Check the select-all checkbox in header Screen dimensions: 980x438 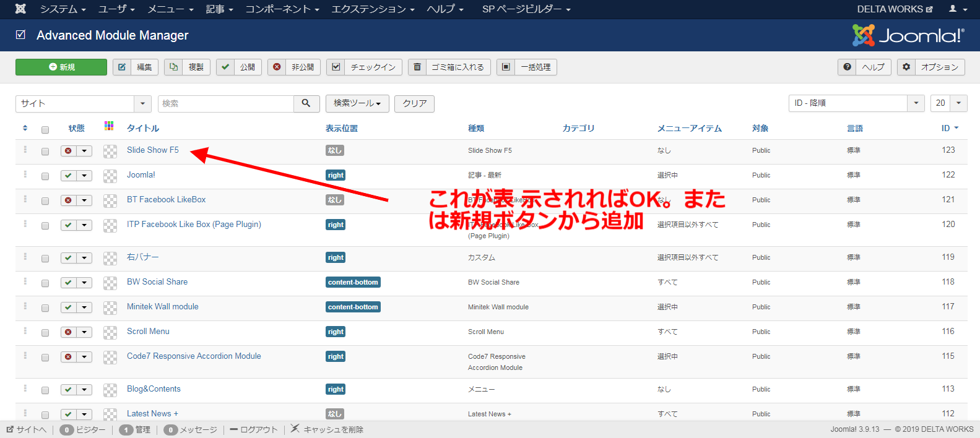(x=45, y=130)
